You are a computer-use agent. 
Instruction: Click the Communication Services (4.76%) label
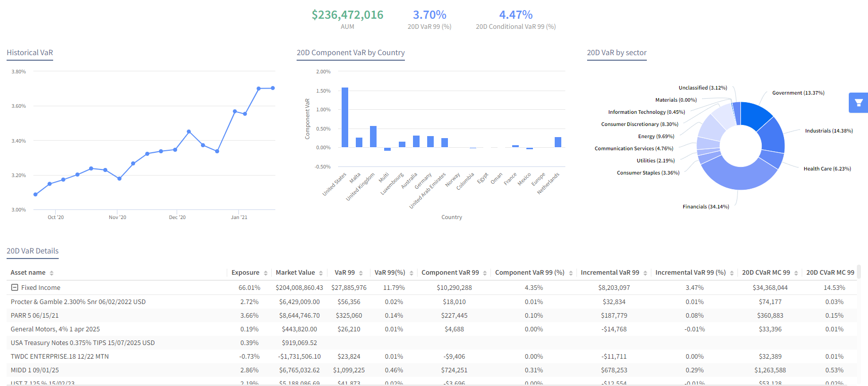pyautogui.click(x=634, y=148)
